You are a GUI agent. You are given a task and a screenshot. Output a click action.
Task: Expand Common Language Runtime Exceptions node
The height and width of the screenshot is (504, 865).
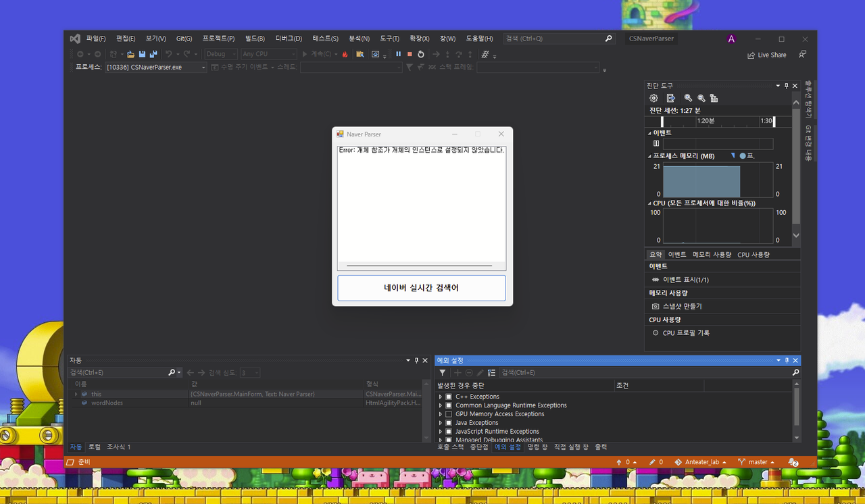pos(441,405)
